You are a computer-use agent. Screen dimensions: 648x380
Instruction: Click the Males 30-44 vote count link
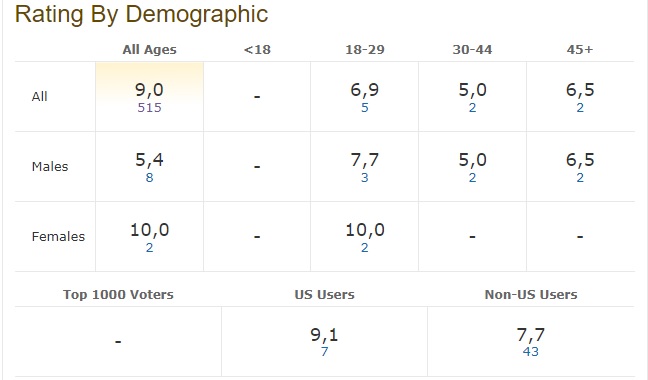[472, 178]
